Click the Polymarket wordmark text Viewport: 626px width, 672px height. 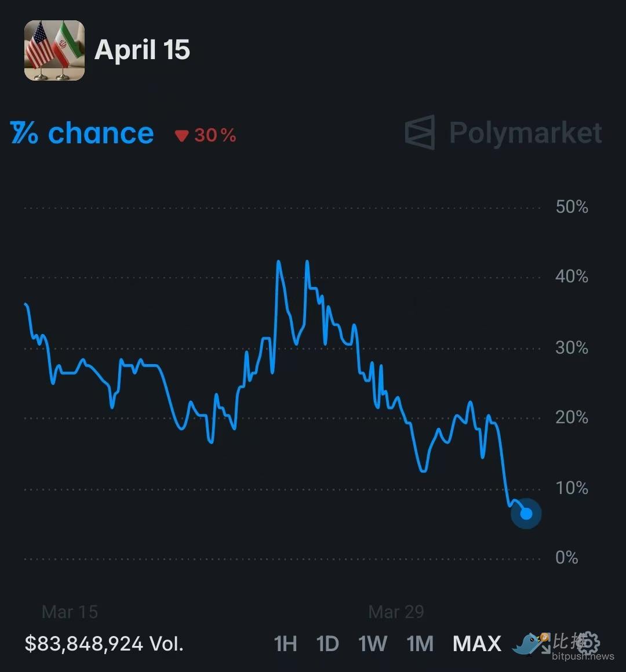[526, 133]
